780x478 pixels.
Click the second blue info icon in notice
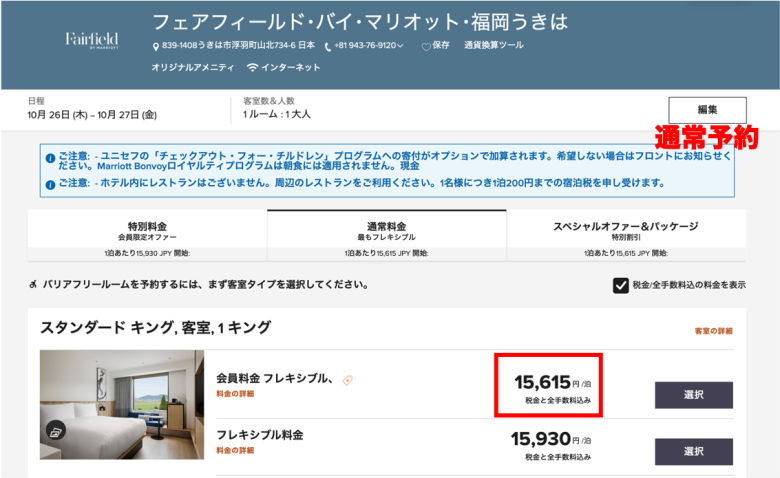click(x=50, y=185)
